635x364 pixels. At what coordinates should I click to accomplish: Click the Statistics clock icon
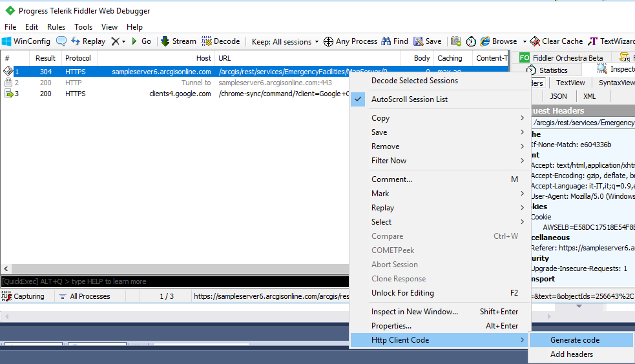point(532,70)
